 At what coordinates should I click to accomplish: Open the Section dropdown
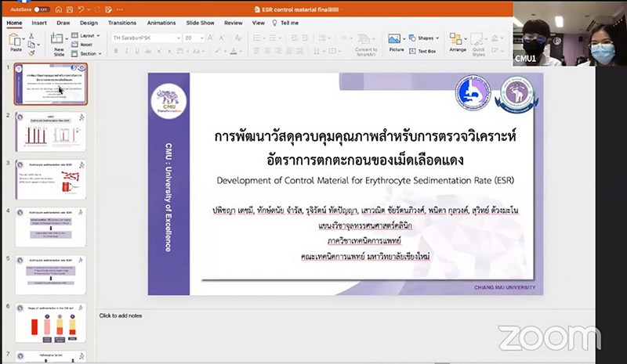pyautogui.click(x=86, y=53)
